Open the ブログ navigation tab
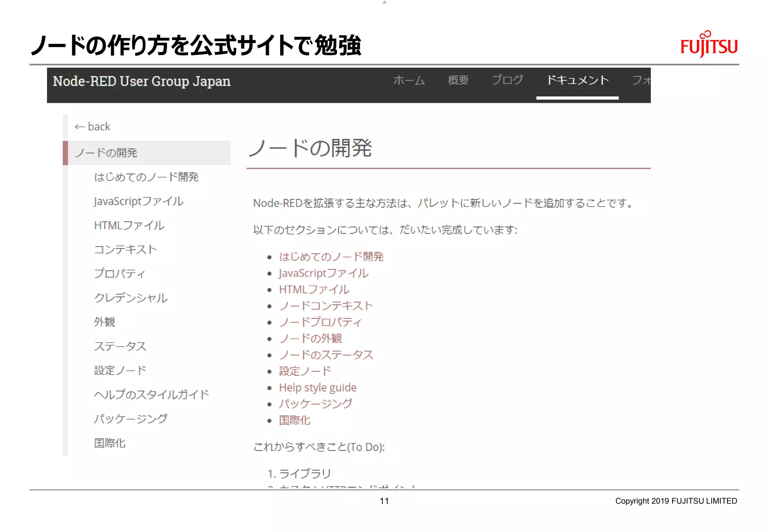769x532 pixels. [507, 80]
